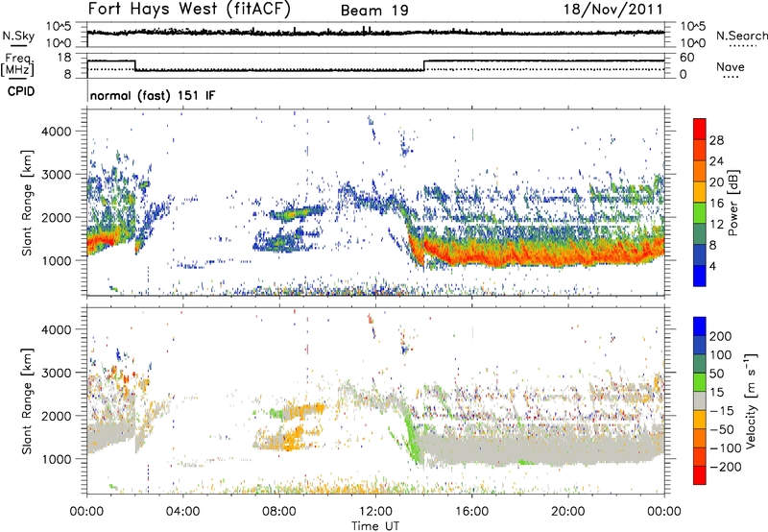
Task: Click Power colorbar value 16
Action: [x=716, y=204]
